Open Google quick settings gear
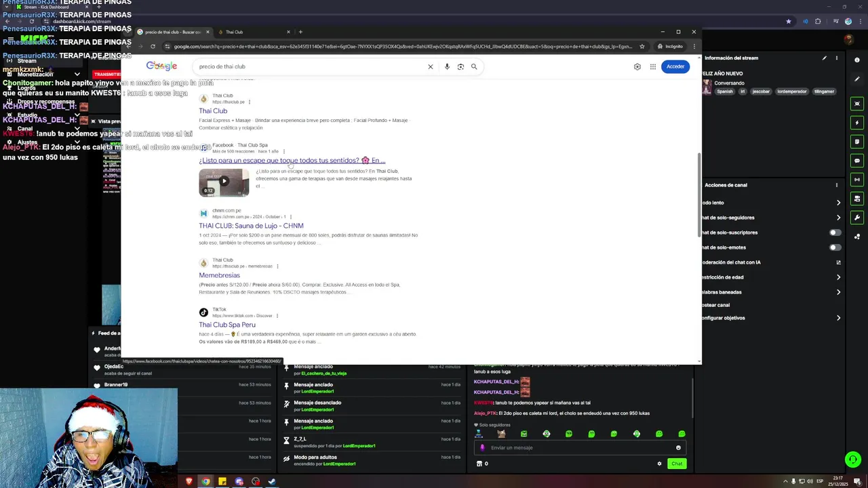Screen dimensions: 868x488 637,66
